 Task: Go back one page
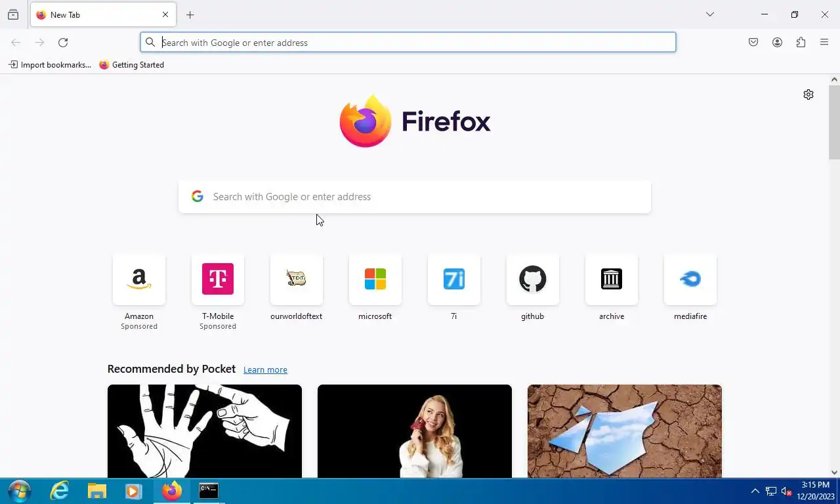[x=16, y=43]
